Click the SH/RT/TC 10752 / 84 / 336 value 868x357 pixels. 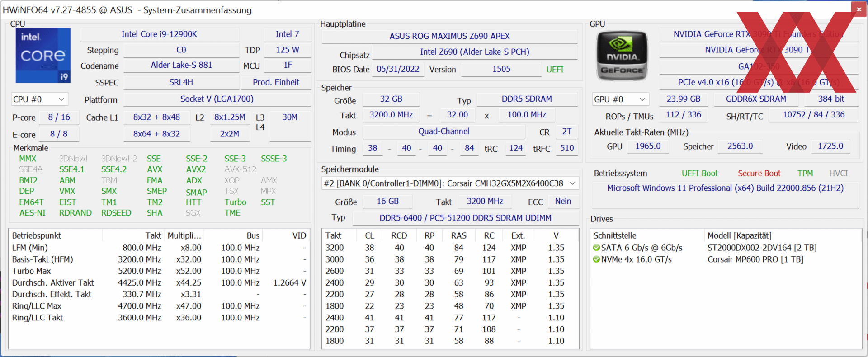(x=814, y=115)
